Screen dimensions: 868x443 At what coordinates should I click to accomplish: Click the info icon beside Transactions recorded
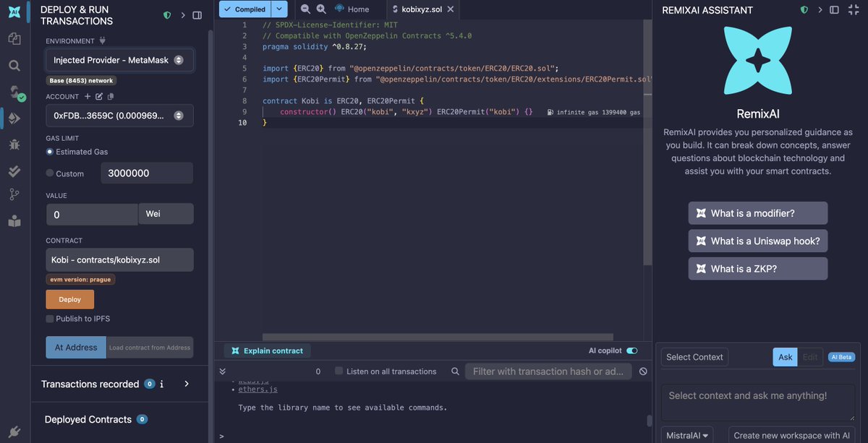161,384
